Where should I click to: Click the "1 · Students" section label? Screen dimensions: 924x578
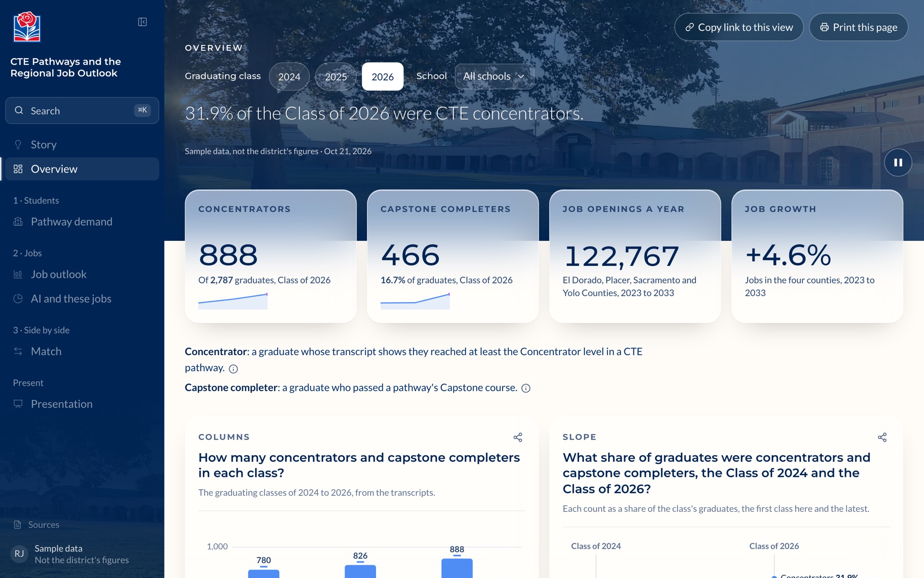[x=36, y=200]
